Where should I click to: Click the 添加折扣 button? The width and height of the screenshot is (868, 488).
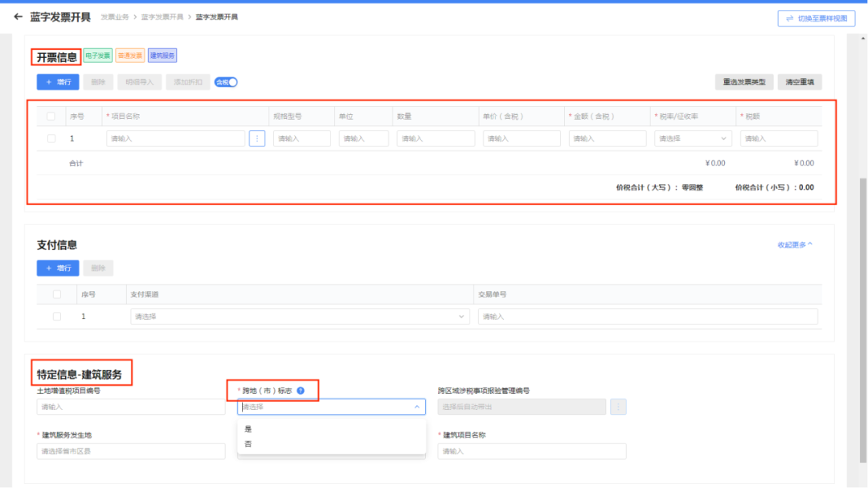[188, 82]
